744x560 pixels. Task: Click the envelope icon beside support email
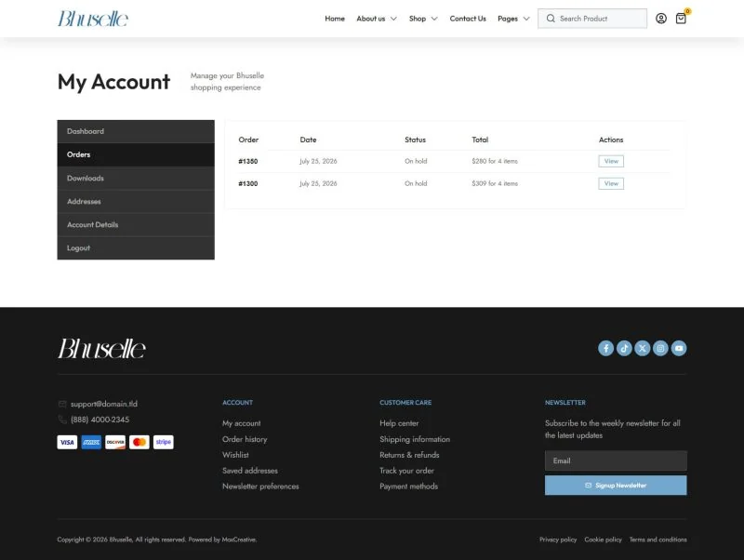(x=62, y=404)
